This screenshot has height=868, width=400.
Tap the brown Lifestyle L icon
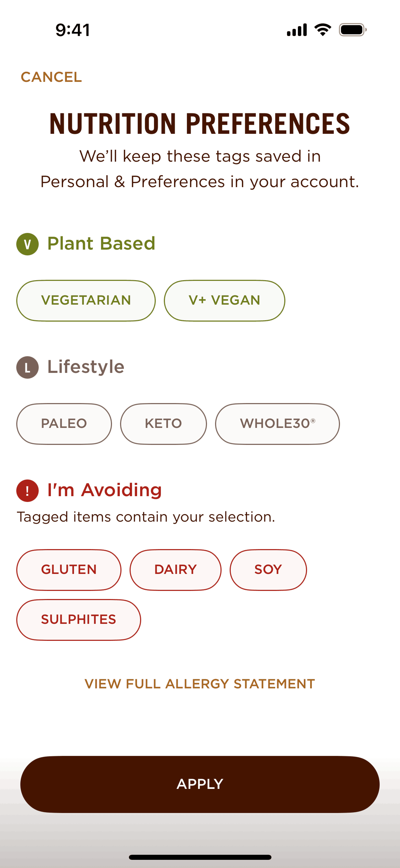(27, 367)
